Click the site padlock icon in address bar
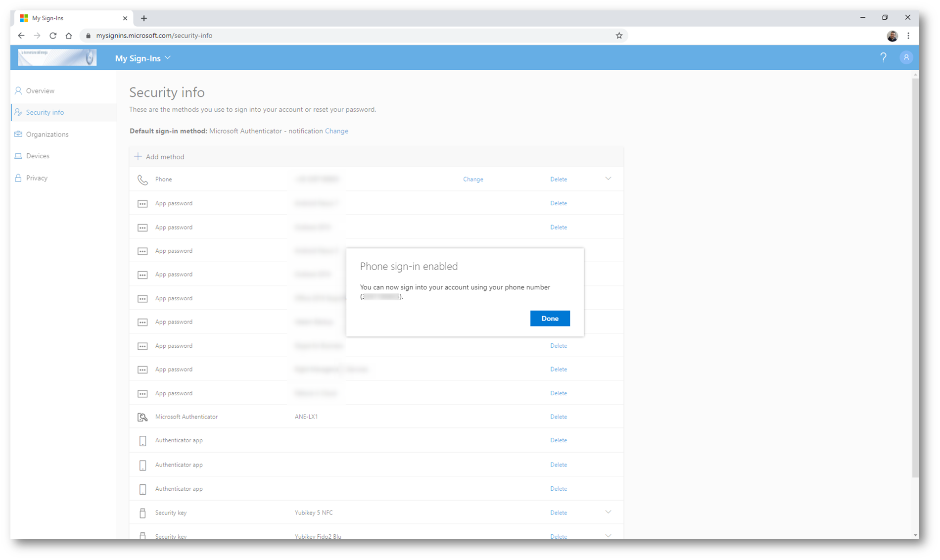 click(x=89, y=36)
